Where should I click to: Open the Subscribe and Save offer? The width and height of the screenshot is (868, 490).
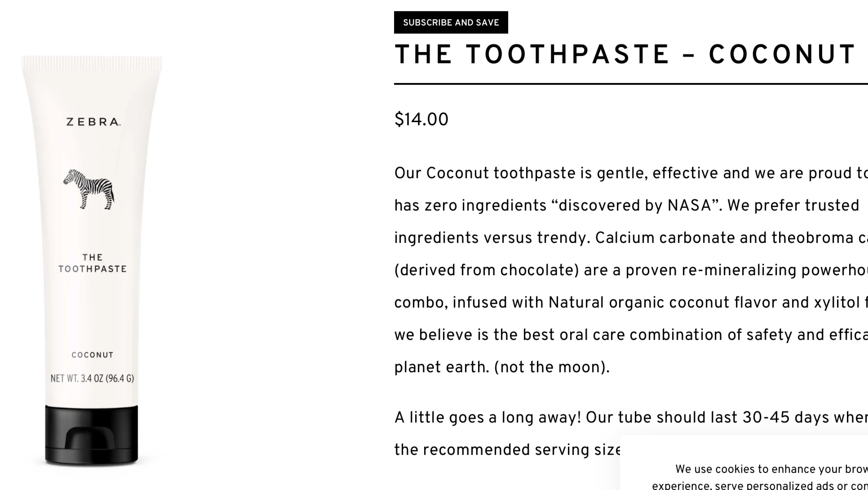(x=451, y=22)
